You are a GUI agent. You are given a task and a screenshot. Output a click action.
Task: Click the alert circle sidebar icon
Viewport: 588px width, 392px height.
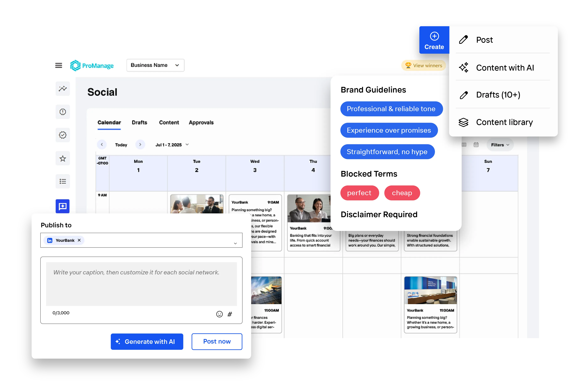click(x=63, y=112)
